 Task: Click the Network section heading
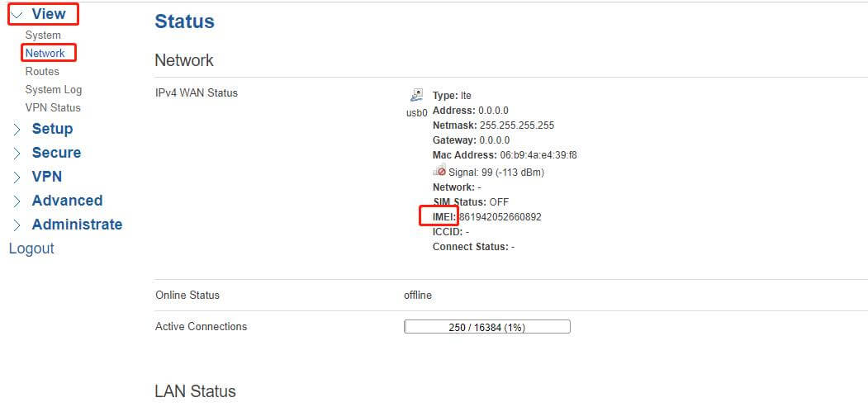184,60
